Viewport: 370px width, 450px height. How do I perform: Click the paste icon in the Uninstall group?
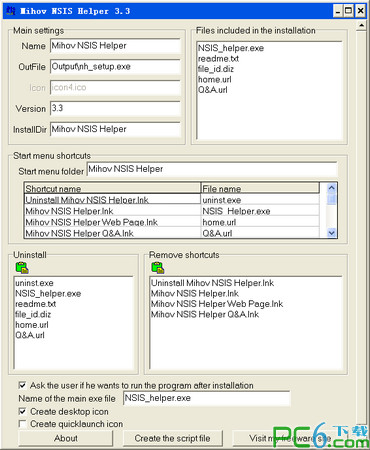(22, 268)
